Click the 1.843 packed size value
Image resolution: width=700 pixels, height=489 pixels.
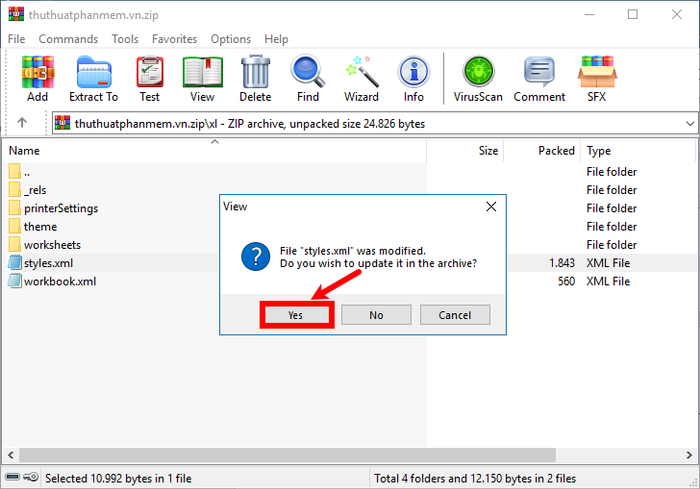[x=562, y=263]
